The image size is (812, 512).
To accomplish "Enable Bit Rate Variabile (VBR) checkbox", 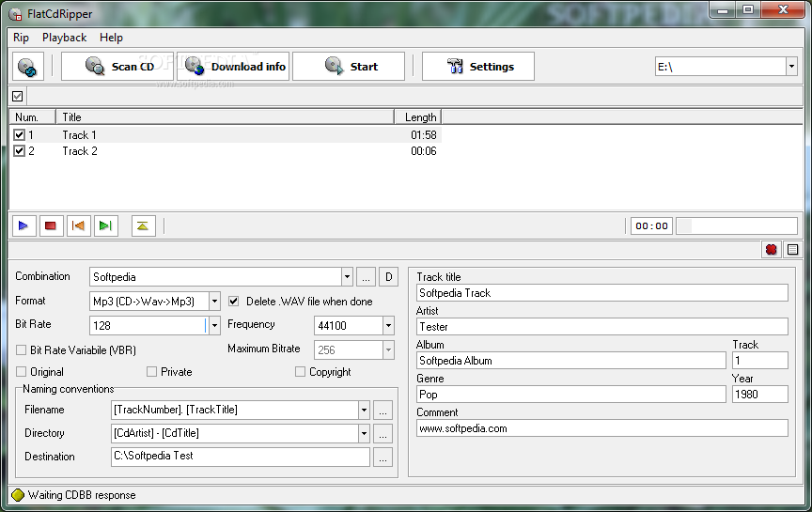I will click(22, 350).
